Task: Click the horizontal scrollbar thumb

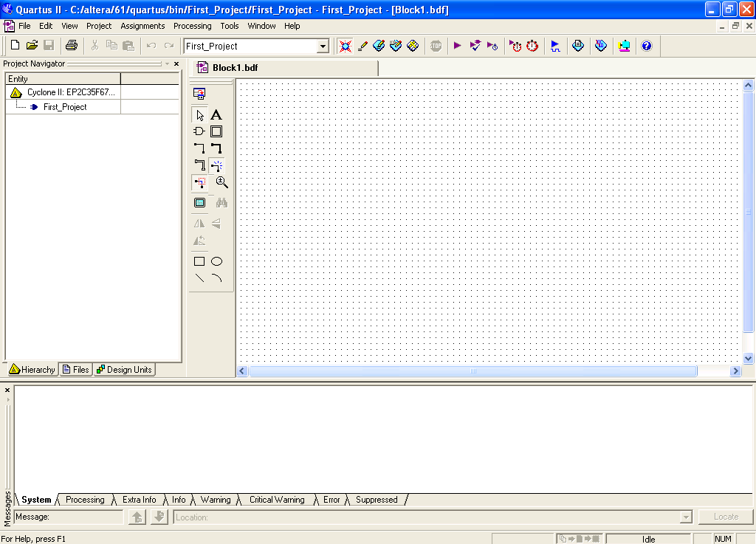Action: click(473, 371)
